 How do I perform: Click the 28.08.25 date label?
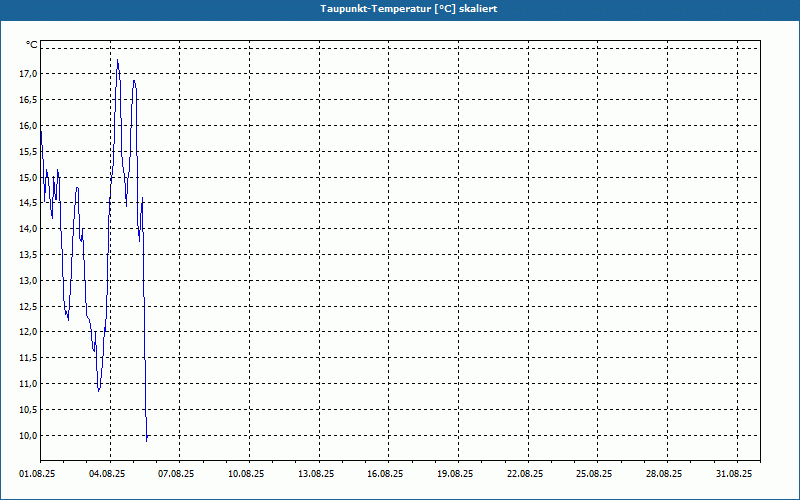click(x=664, y=474)
